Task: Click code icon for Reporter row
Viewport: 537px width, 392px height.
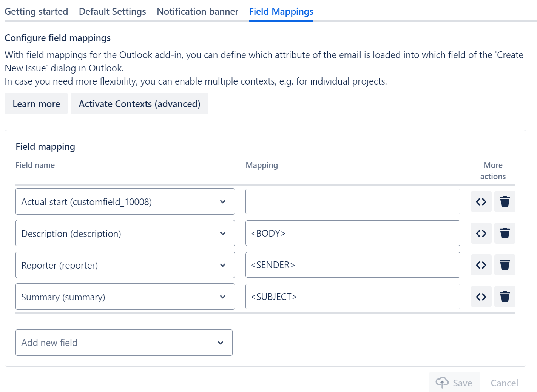Action: (x=481, y=265)
